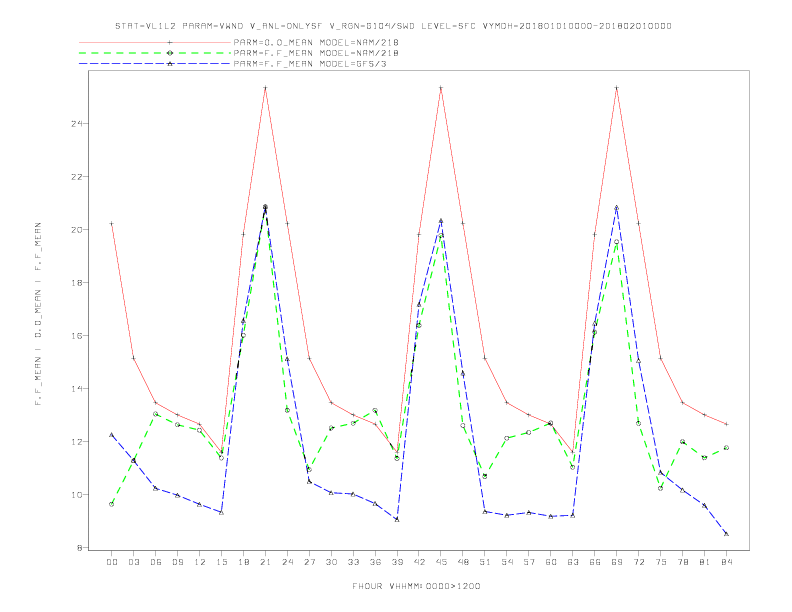This screenshot has width=792, height=612.
Task: Click x-axis tick label 33
Action: (x=353, y=562)
